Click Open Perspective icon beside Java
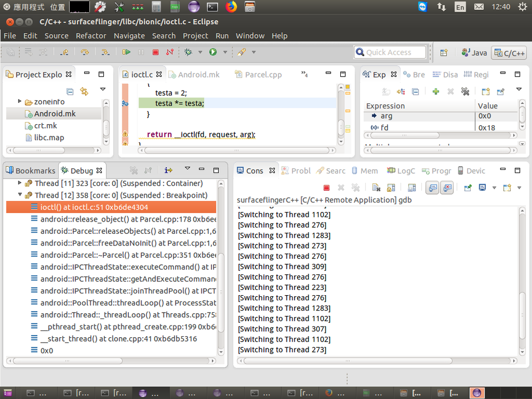The image size is (532, 399). tap(444, 53)
